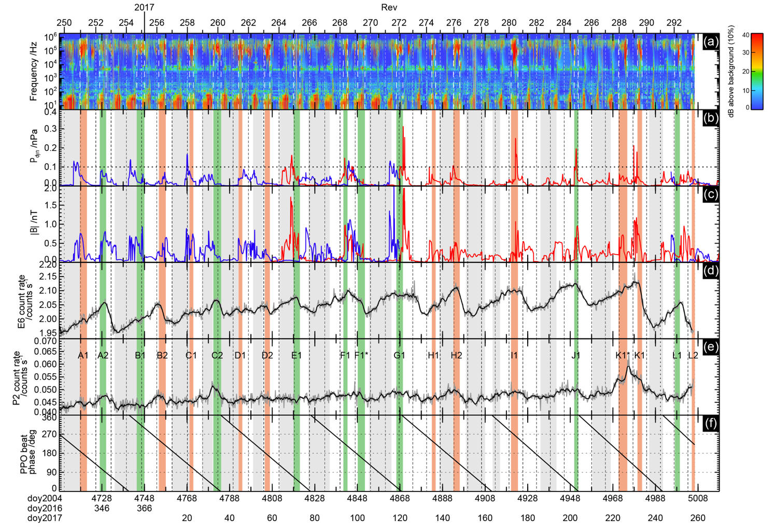Click the doy2004 row label

point(45,498)
